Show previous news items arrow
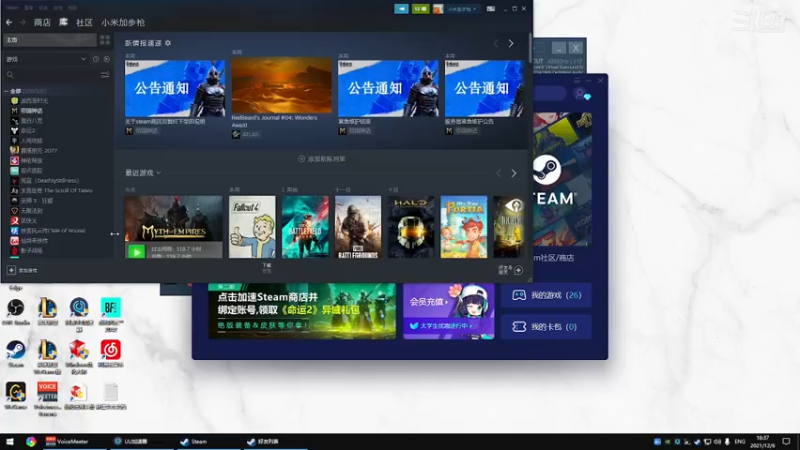This screenshot has width=800, height=450. tap(495, 44)
